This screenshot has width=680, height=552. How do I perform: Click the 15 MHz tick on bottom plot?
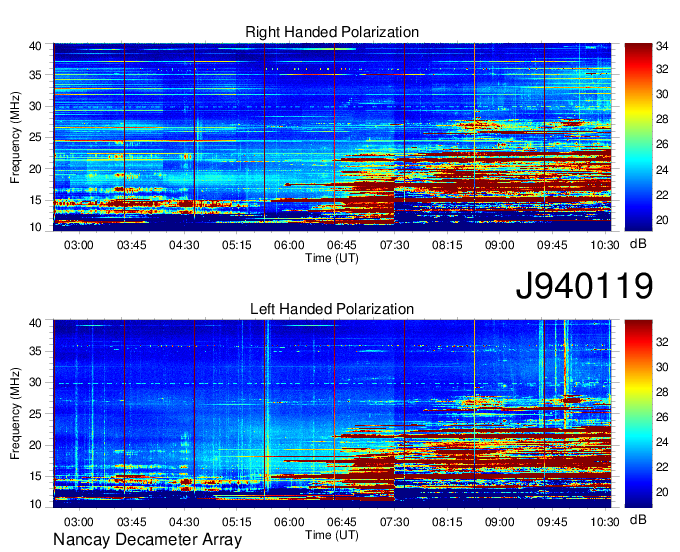(x=35, y=476)
